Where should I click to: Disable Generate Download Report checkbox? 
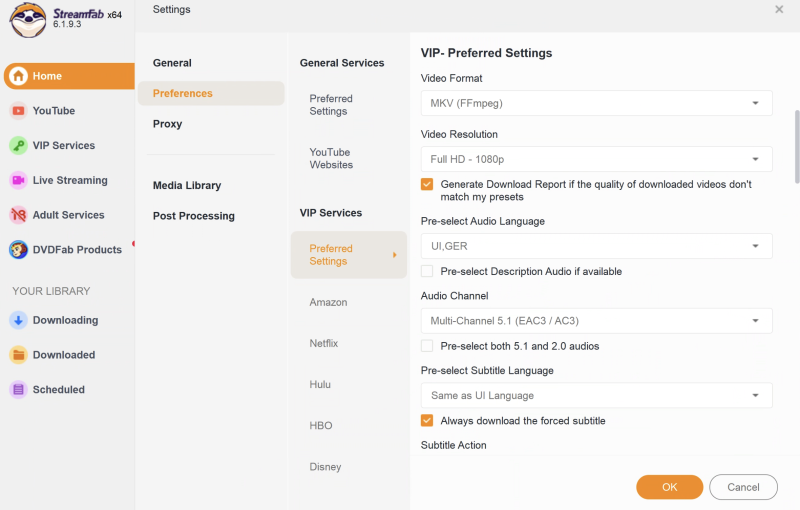[x=427, y=184]
